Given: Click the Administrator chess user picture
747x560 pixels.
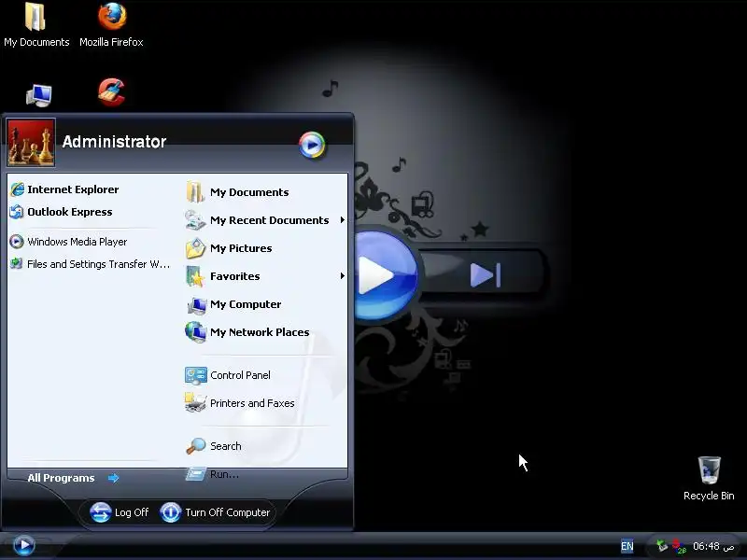Looking at the screenshot, I should [x=31, y=143].
